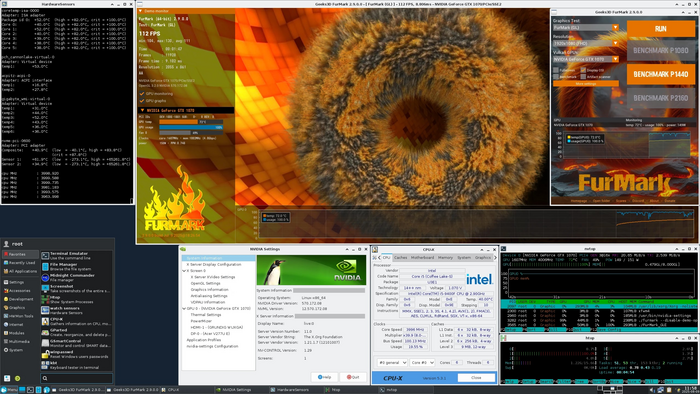This screenshot has height=394, width=700.
Task: Collapse the X Screen 0 tree node
Action: (184, 271)
